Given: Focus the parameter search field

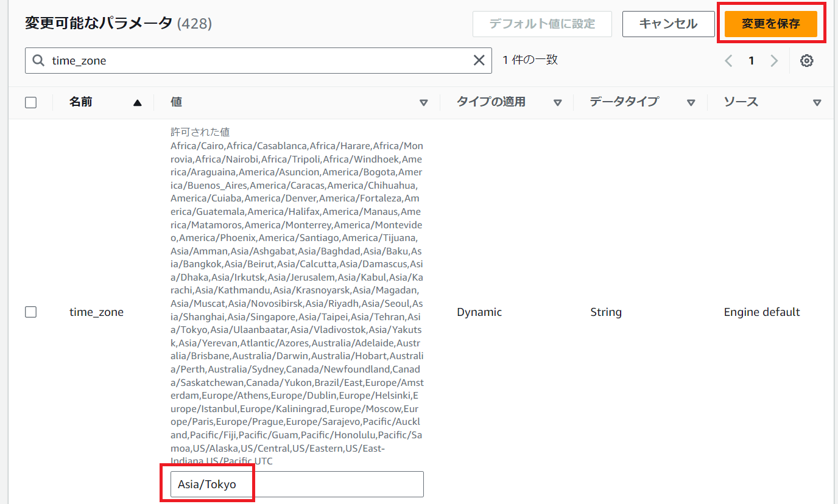Looking at the screenshot, I should pyautogui.click(x=258, y=60).
